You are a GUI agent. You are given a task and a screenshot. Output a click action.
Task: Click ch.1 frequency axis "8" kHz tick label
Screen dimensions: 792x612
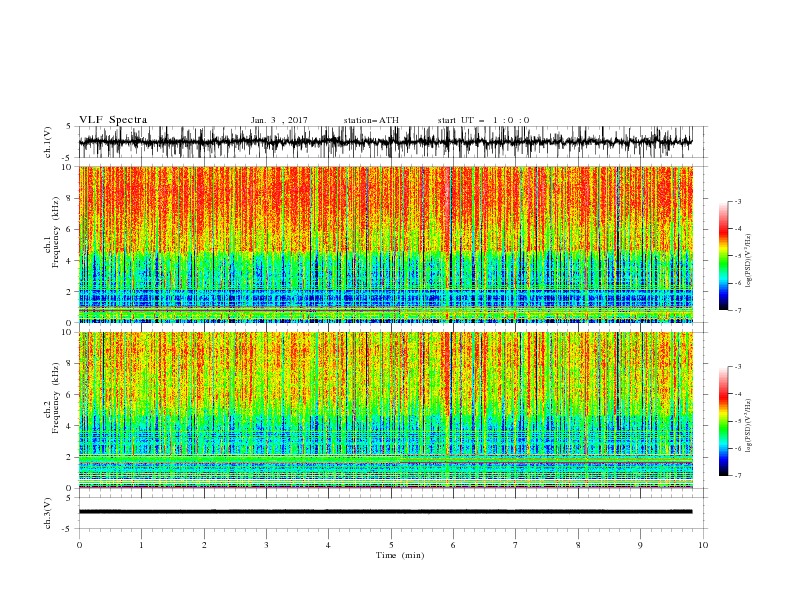(x=70, y=198)
